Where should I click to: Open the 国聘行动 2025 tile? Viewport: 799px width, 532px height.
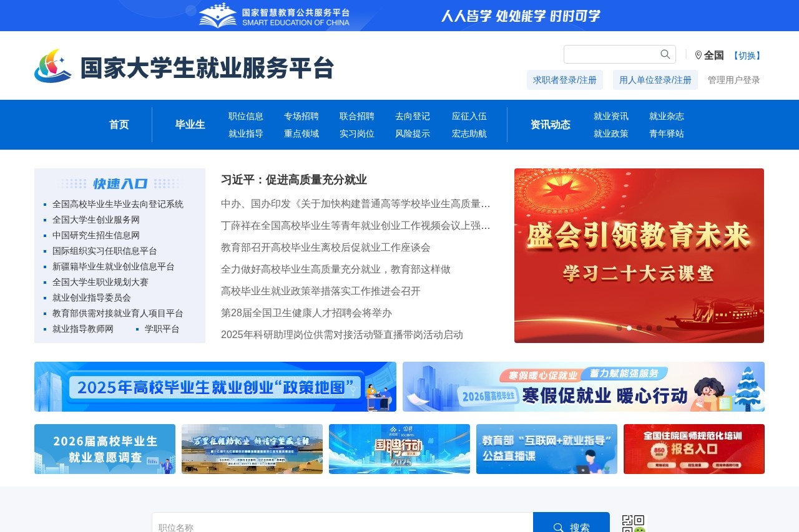(x=399, y=449)
